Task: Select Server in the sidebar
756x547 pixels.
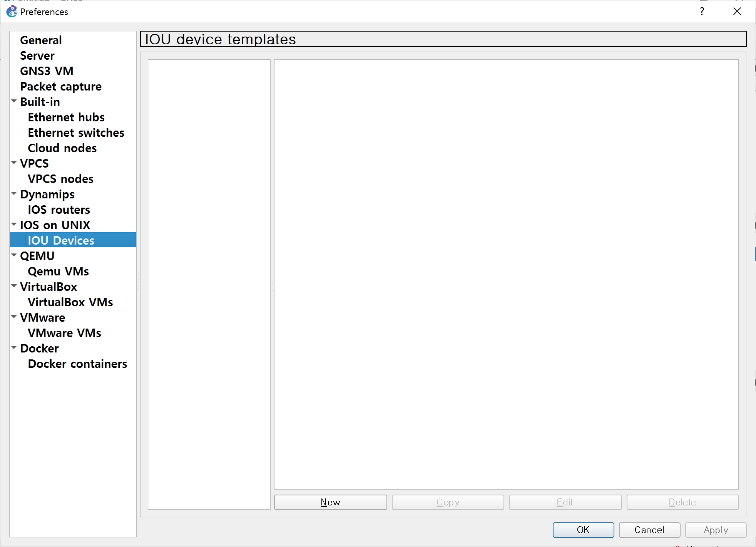Action: [x=37, y=55]
